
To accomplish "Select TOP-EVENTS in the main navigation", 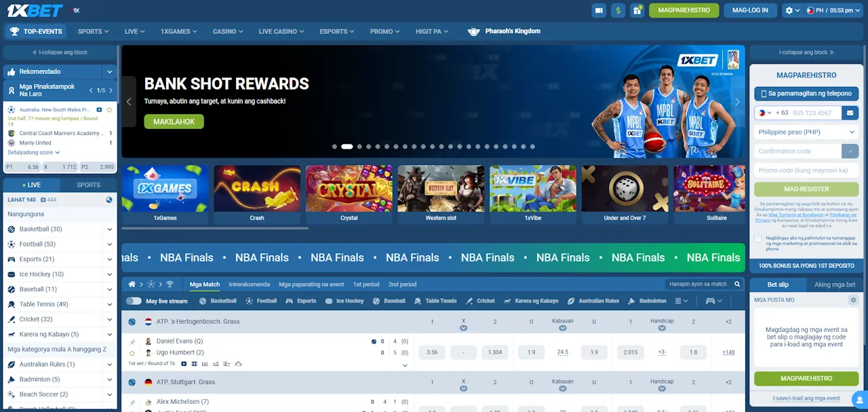I will (36, 31).
